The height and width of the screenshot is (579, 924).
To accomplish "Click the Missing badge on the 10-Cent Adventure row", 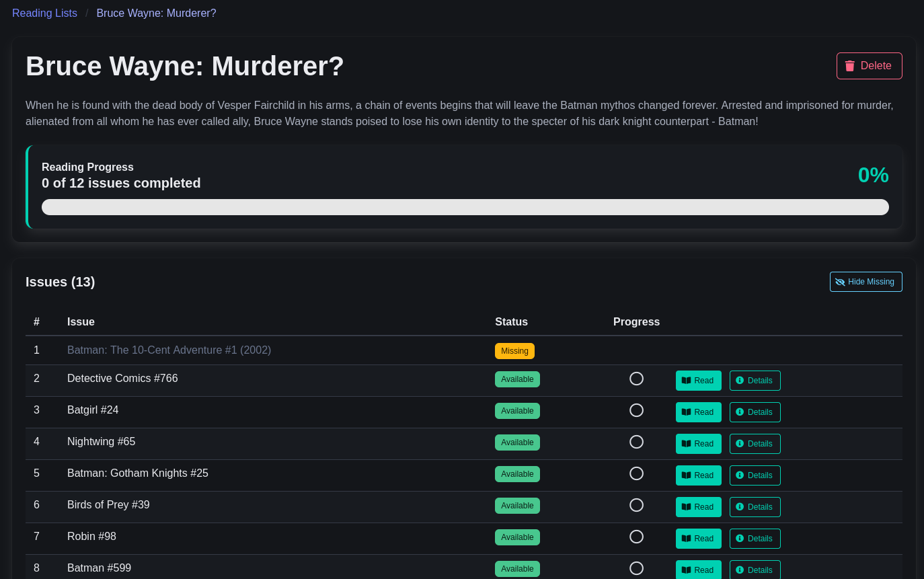I will [514, 350].
